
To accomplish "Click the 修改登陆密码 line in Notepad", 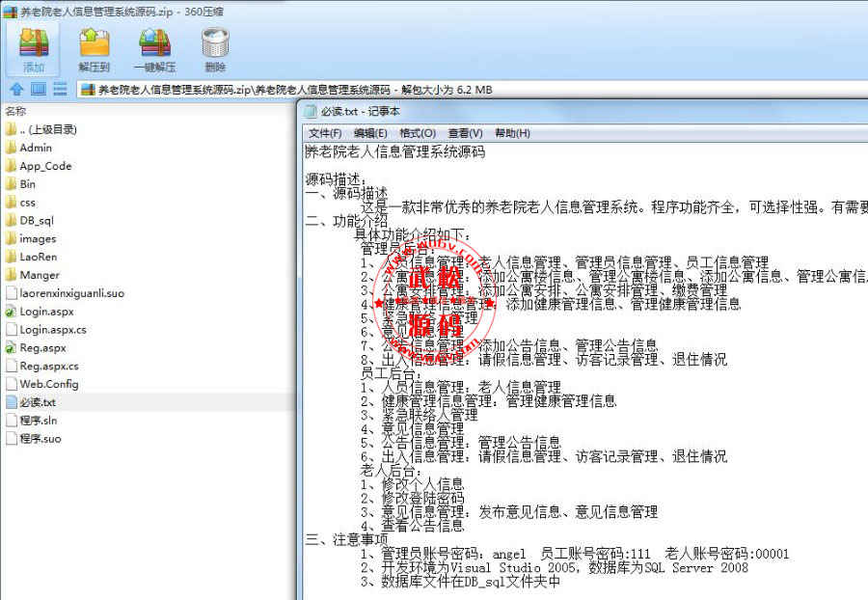I will [413, 498].
